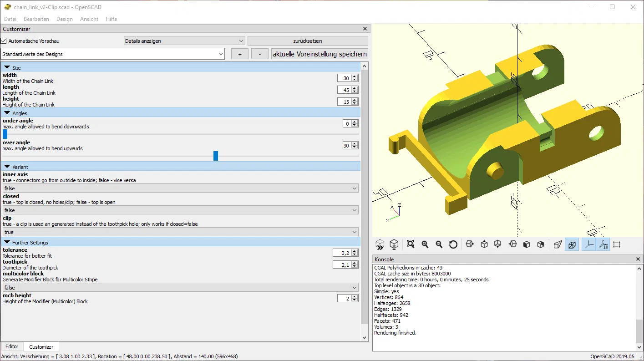Zoom out using the magnifier minus icon

click(439, 244)
